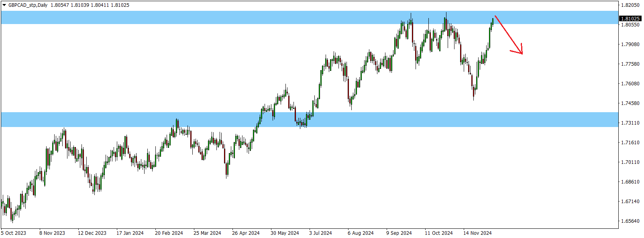Viewport: 644px width, 238px height.
Task: Click the 1.77580 price scale label
Action: [x=630, y=64]
